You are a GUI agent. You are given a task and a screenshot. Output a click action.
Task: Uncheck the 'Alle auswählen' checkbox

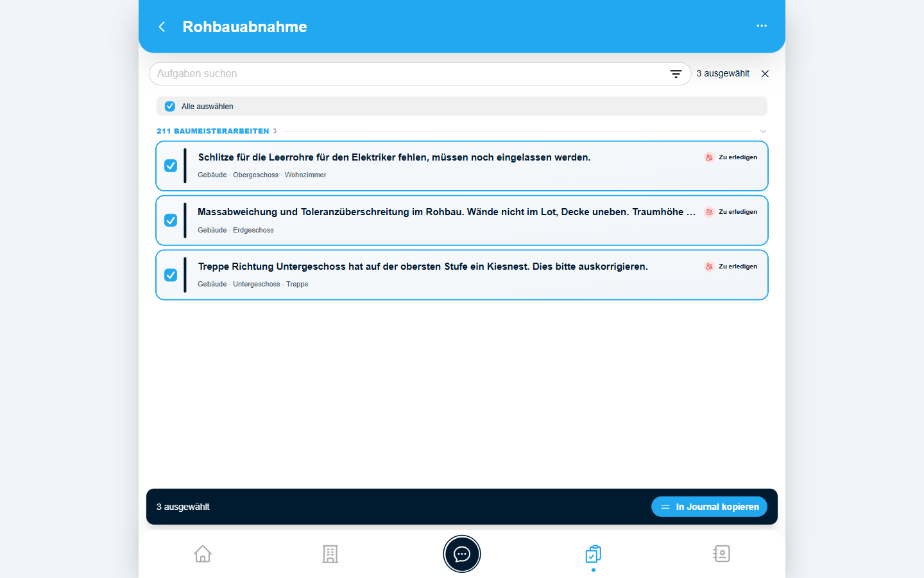tap(170, 107)
